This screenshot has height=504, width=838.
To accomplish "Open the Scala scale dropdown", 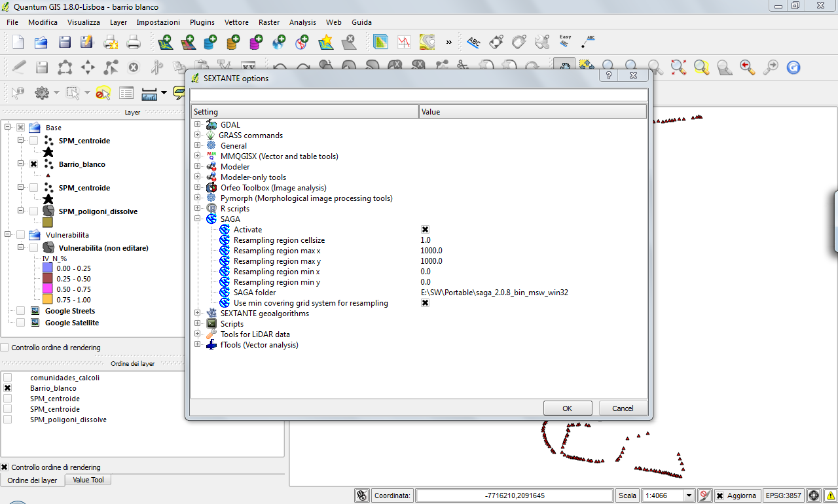I will (x=689, y=495).
